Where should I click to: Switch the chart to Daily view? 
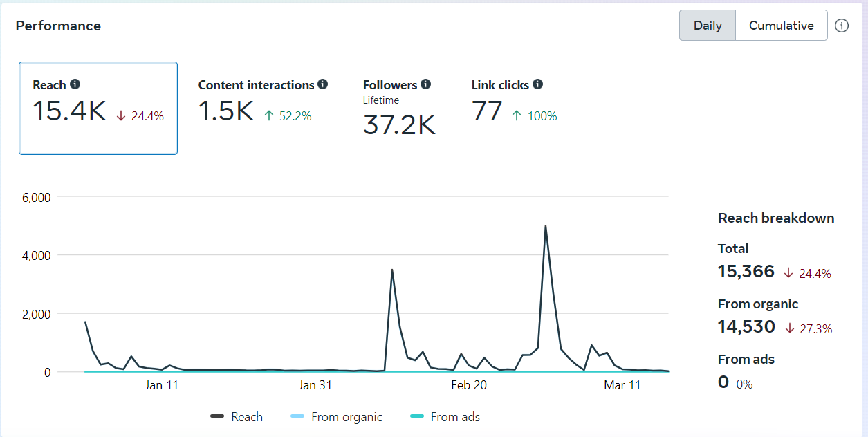tap(707, 26)
